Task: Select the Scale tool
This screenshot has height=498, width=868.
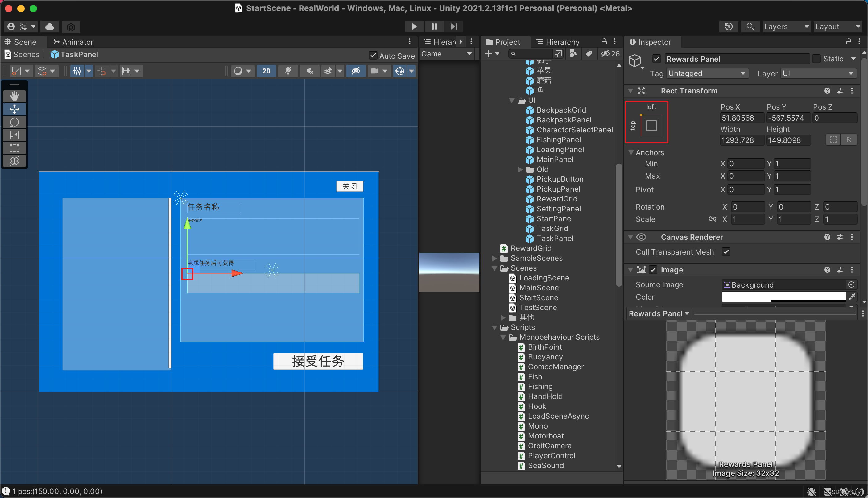Action: 14,135
